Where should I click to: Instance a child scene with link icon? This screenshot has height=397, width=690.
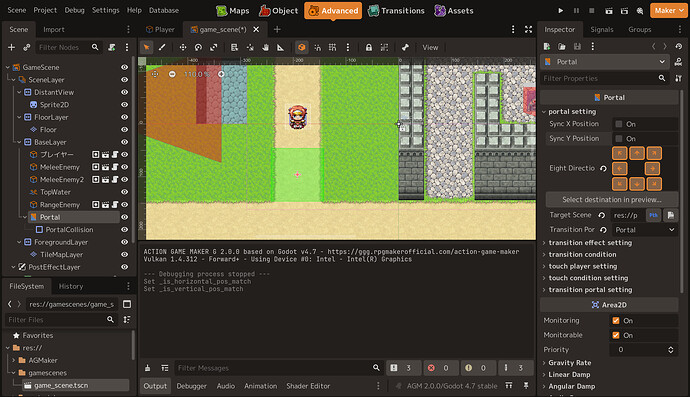tap(27, 47)
